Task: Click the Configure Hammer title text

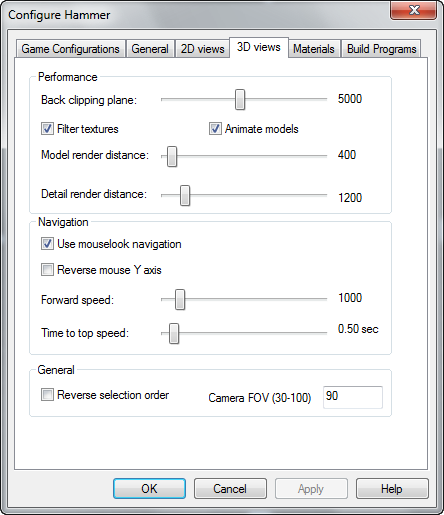Action: (x=59, y=15)
